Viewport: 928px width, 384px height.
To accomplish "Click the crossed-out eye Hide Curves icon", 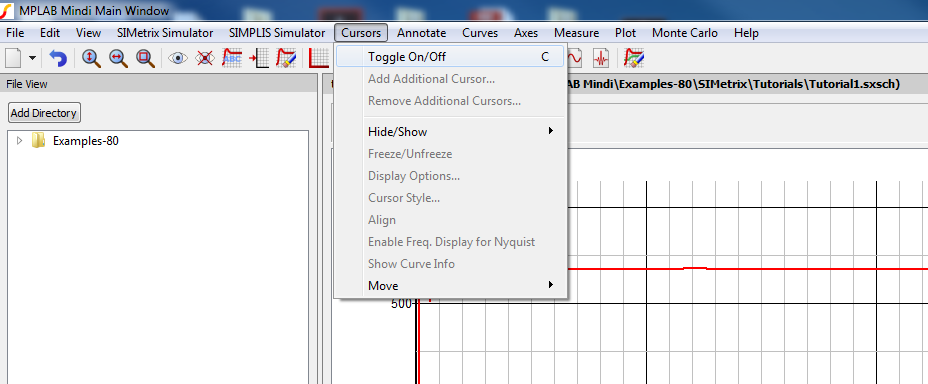I will pyautogui.click(x=205, y=58).
